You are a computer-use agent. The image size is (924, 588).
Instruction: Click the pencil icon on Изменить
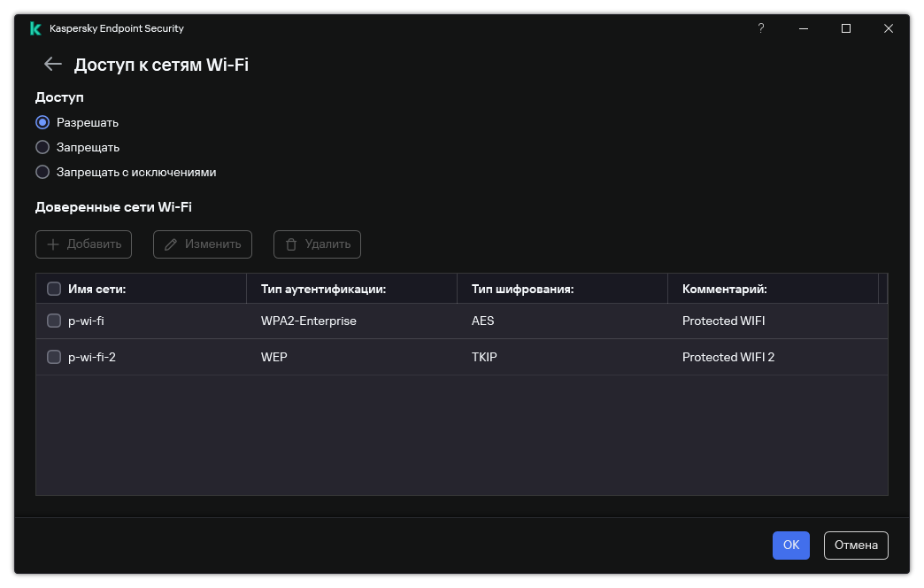pyautogui.click(x=171, y=244)
